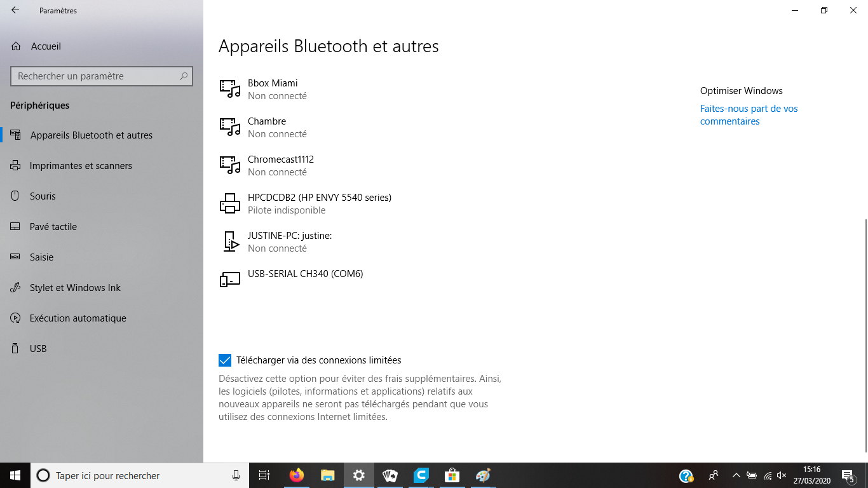Click the Pilote indisponible status text
Screen dimensions: 868x488
click(287, 210)
